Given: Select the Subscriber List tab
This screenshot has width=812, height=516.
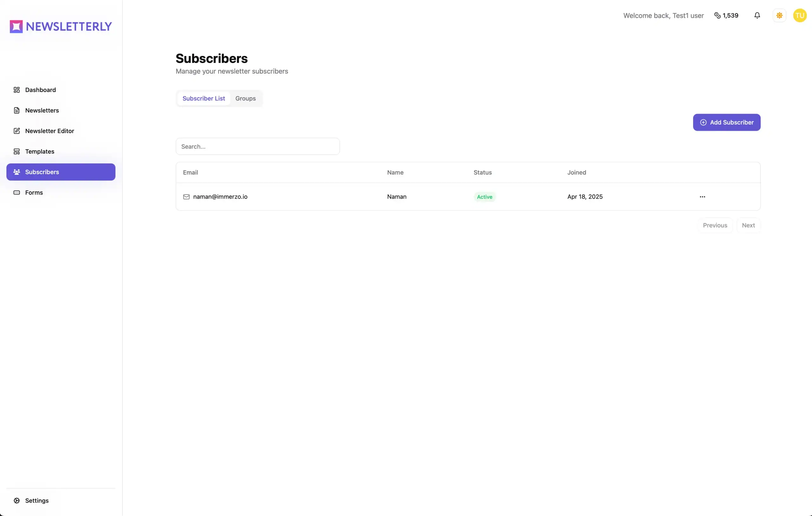Looking at the screenshot, I should pyautogui.click(x=204, y=99).
